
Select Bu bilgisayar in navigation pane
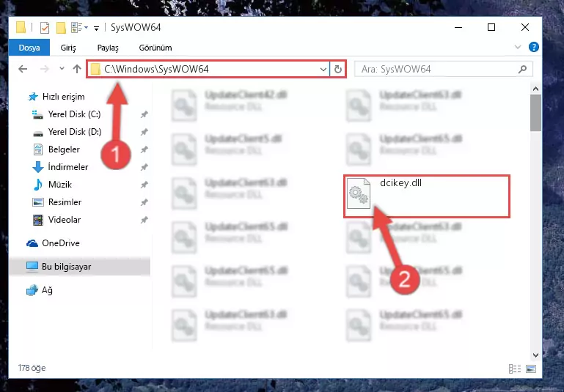(79, 267)
